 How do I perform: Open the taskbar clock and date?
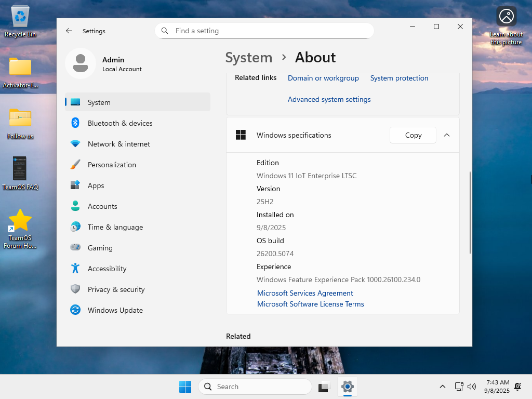coord(497,387)
